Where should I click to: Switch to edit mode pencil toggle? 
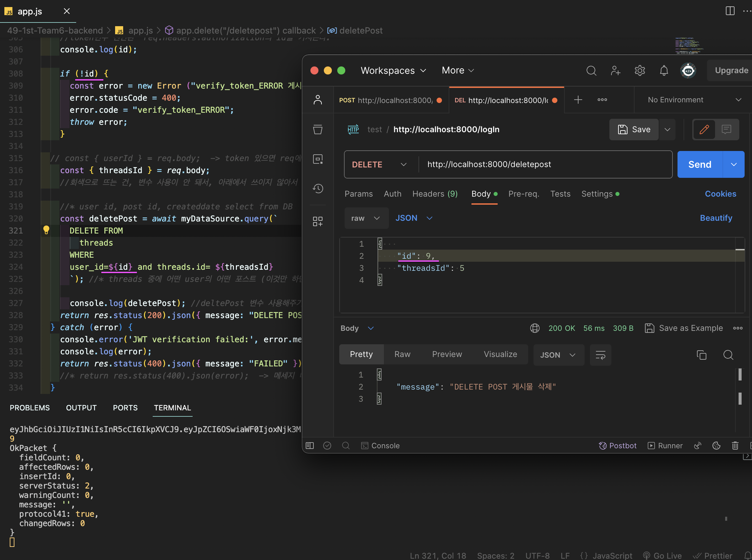point(704,129)
